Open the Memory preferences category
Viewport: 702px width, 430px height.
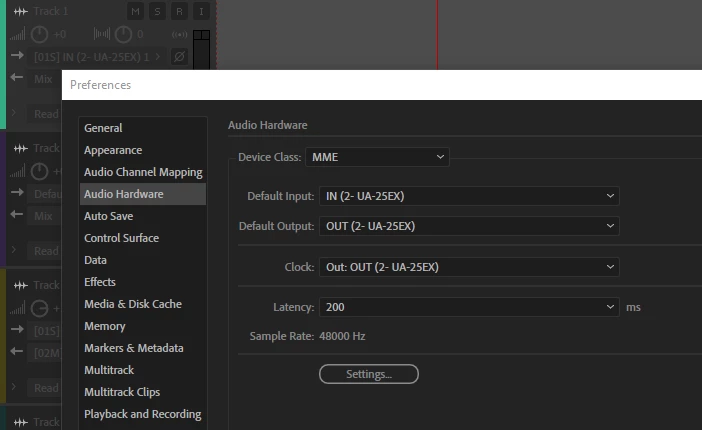(x=143, y=326)
